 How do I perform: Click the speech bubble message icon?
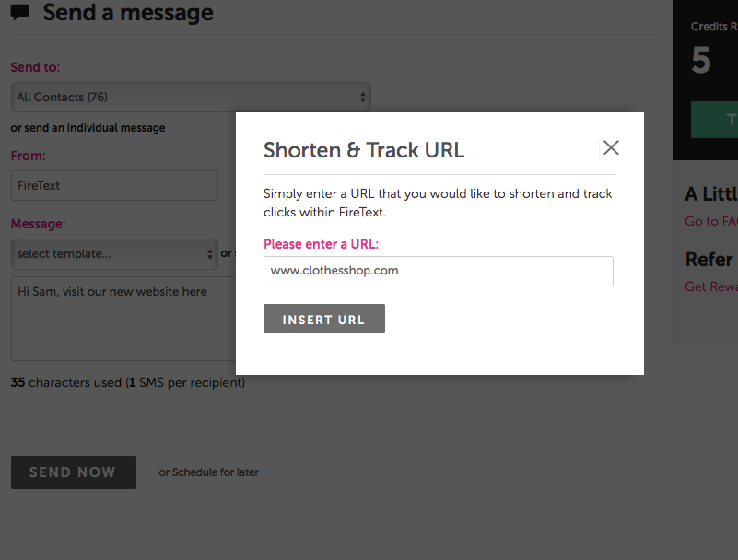[x=19, y=13]
